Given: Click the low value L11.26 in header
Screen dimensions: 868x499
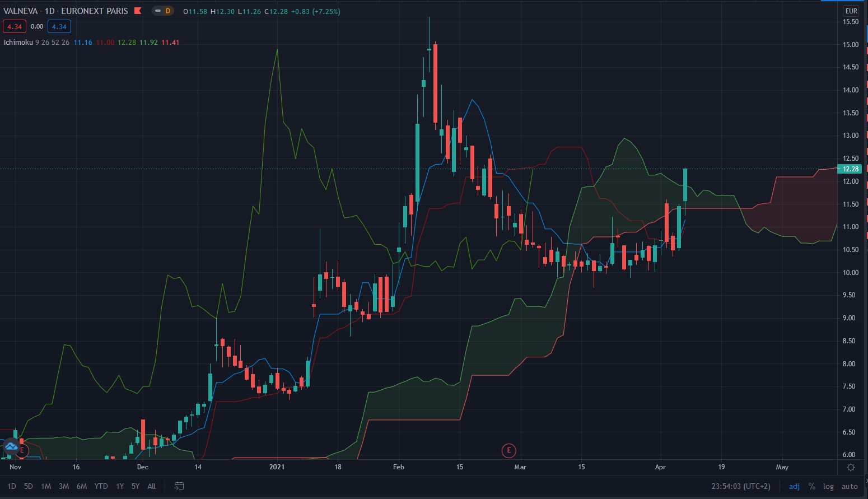Looking at the screenshot, I should 249,11.
